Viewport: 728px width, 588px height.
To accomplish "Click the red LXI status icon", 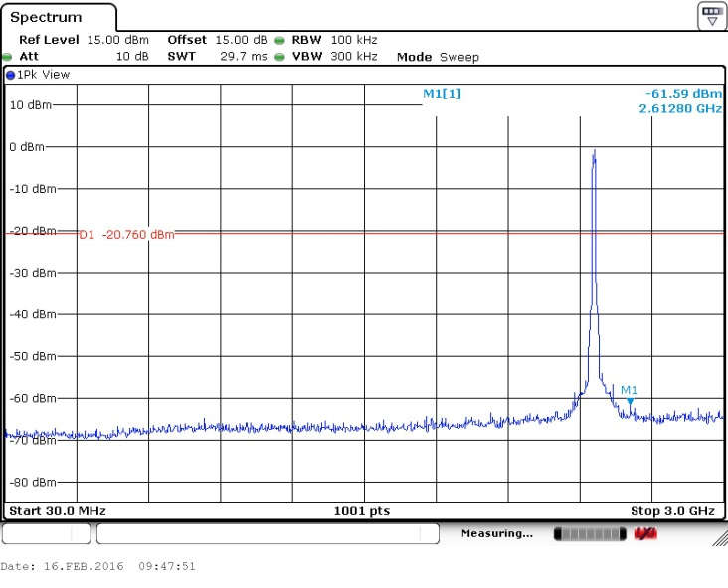I will click(x=645, y=533).
